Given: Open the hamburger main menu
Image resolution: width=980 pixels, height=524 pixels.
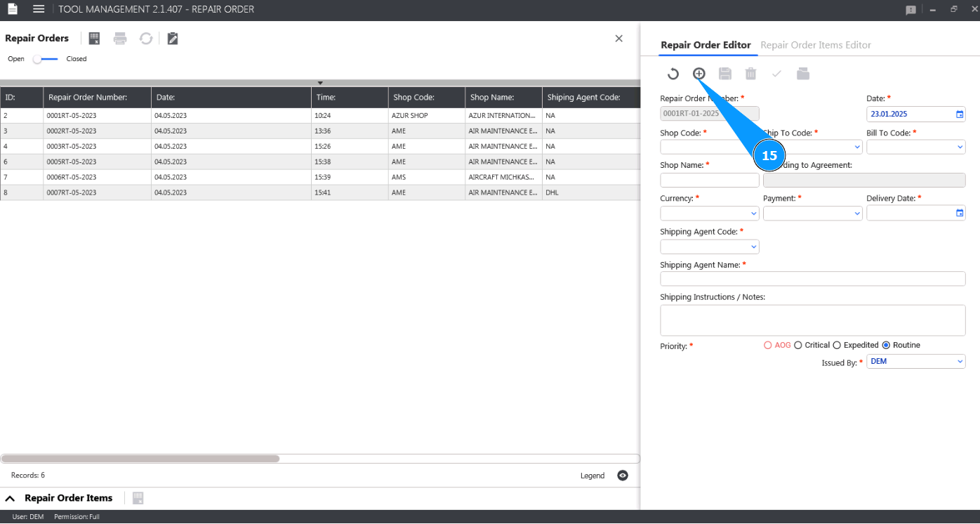Looking at the screenshot, I should [39, 9].
